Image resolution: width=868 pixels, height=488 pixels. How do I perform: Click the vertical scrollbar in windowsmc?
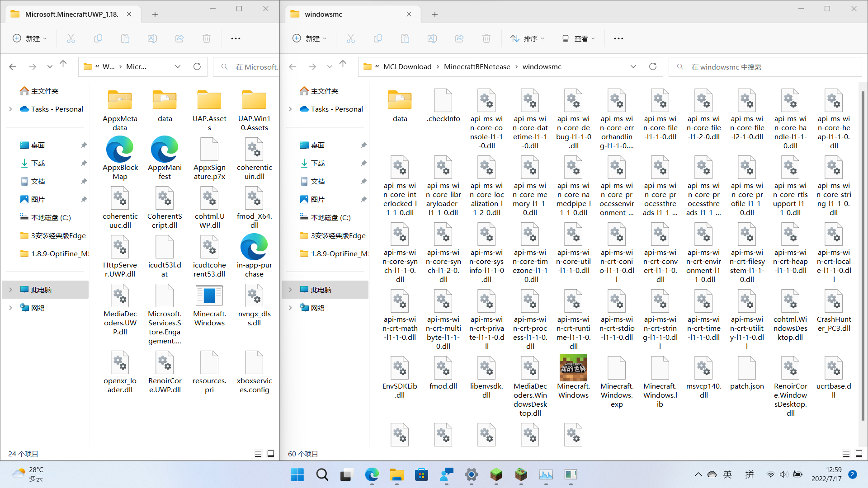[x=863, y=255]
